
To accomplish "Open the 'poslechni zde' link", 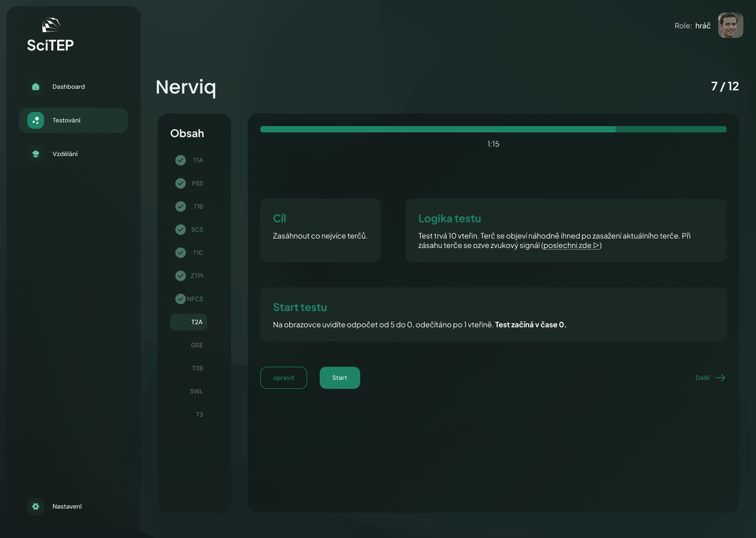I will (x=567, y=245).
